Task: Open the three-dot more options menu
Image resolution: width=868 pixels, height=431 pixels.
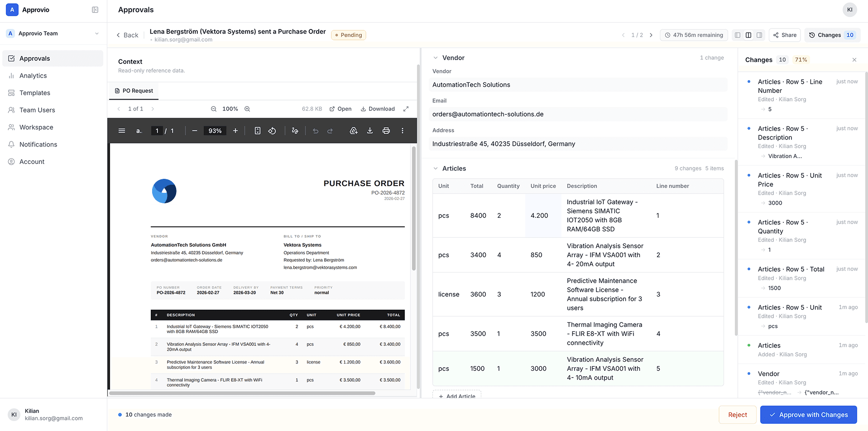Action: tap(402, 130)
